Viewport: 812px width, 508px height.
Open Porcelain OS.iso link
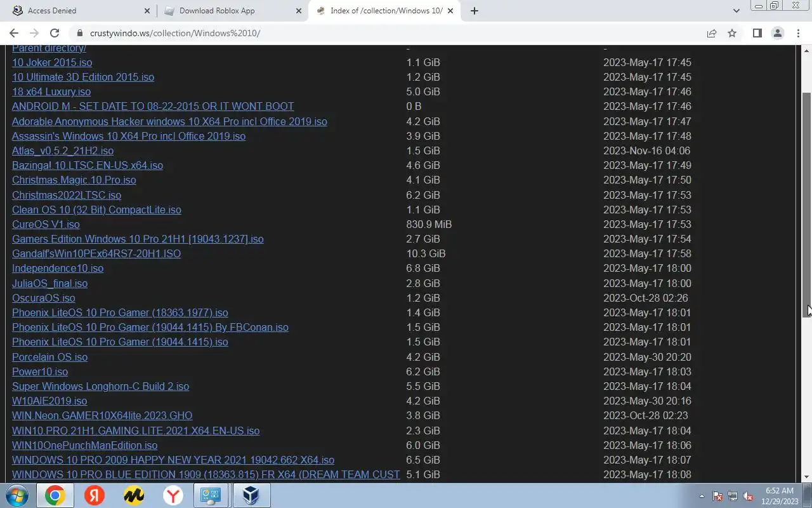point(50,357)
